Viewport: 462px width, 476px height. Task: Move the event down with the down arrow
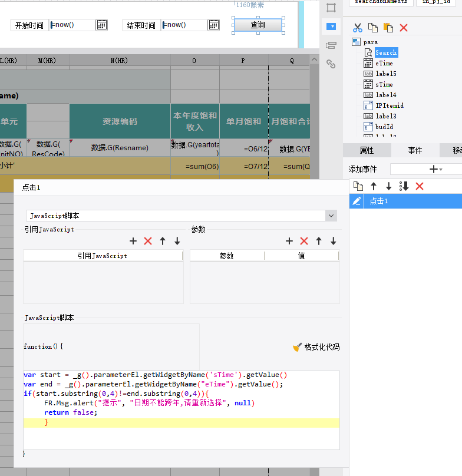(x=388, y=186)
